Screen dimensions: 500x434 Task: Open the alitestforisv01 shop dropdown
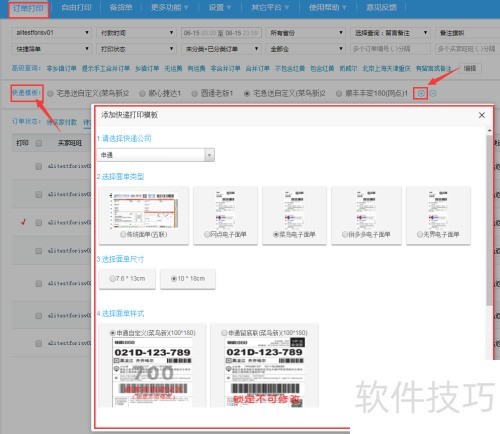52,33
